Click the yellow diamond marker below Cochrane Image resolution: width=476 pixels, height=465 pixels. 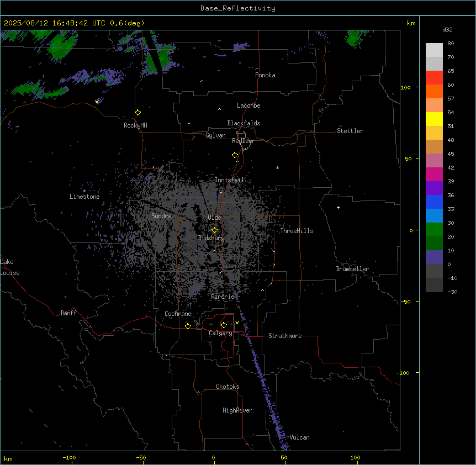[188, 326]
